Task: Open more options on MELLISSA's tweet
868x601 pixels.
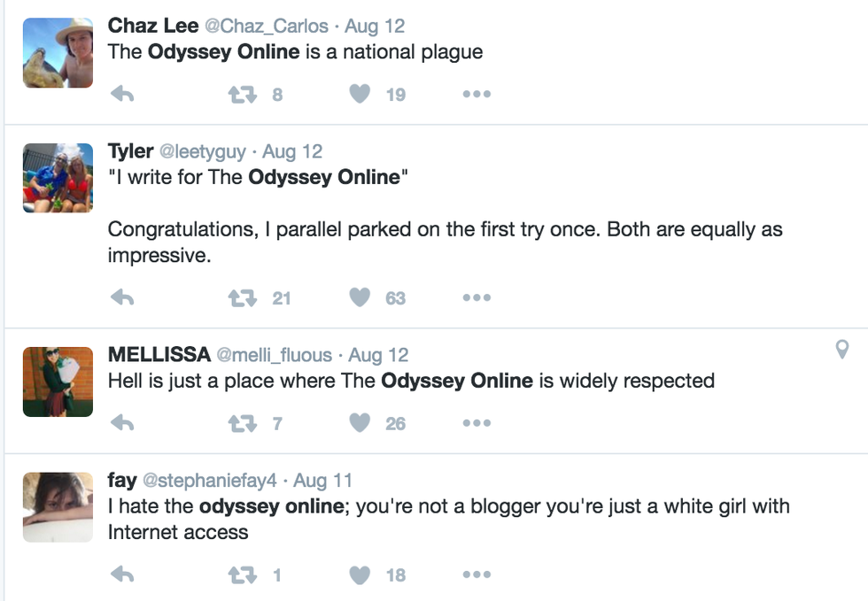Action: [x=476, y=423]
